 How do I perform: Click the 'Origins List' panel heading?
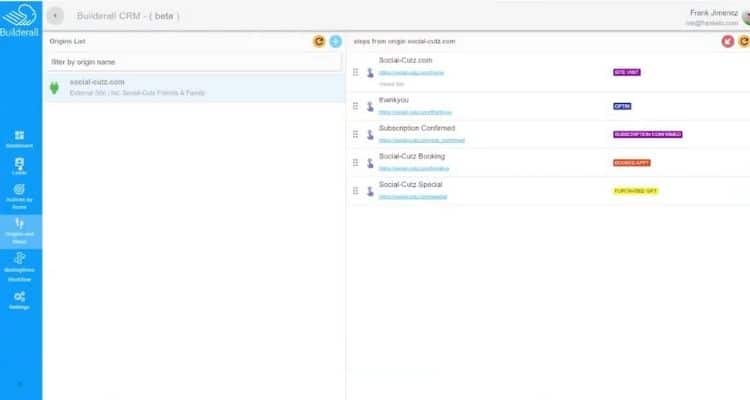pyautogui.click(x=67, y=42)
